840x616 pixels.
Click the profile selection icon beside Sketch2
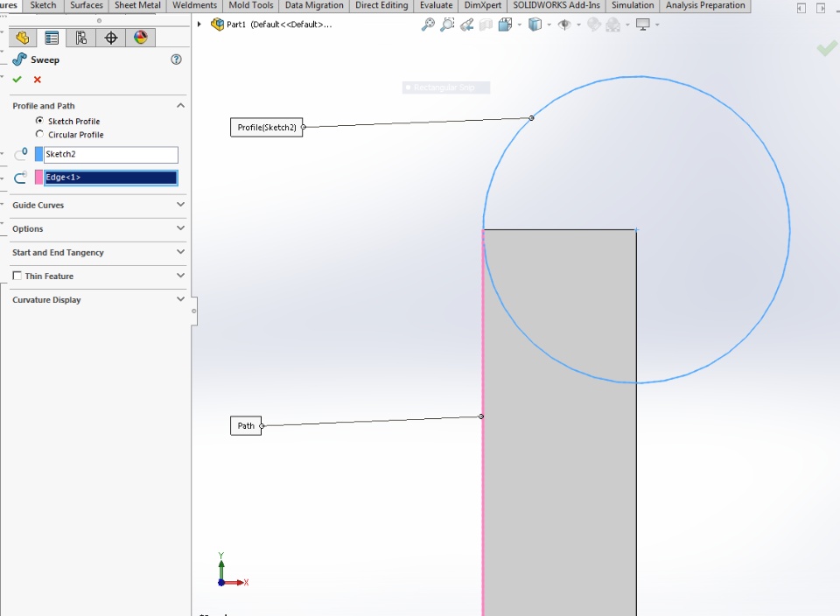pos(20,154)
